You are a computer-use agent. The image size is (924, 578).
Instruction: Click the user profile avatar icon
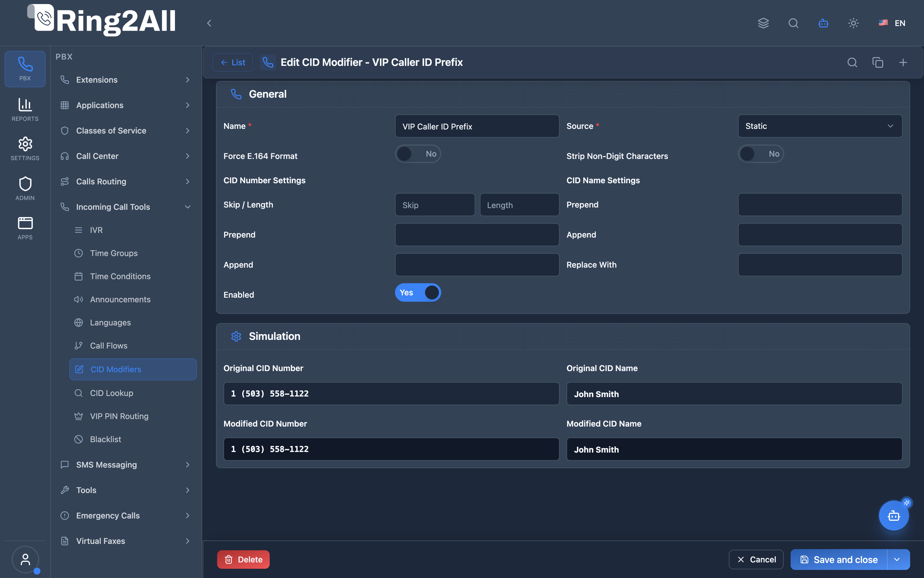pyautogui.click(x=25, y=560)
